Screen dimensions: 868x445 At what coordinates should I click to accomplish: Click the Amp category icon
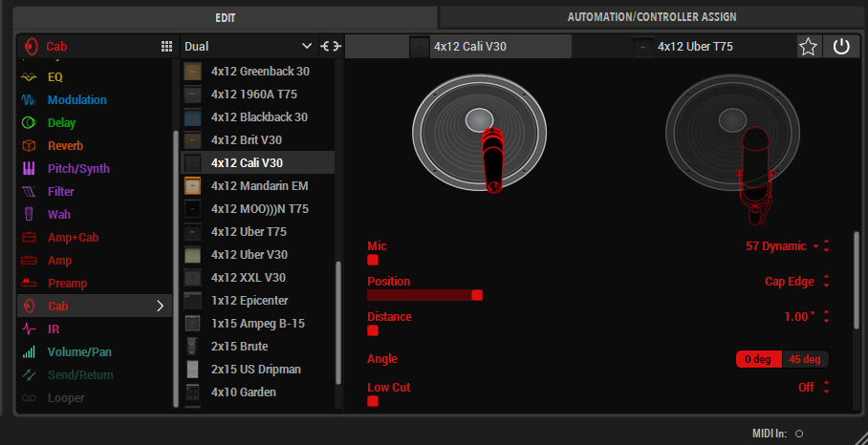click(29, 261)
